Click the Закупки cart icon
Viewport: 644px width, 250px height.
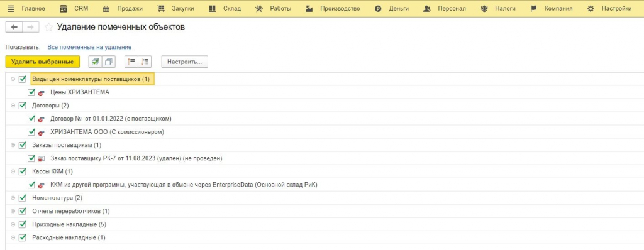(x=161, y=9)
